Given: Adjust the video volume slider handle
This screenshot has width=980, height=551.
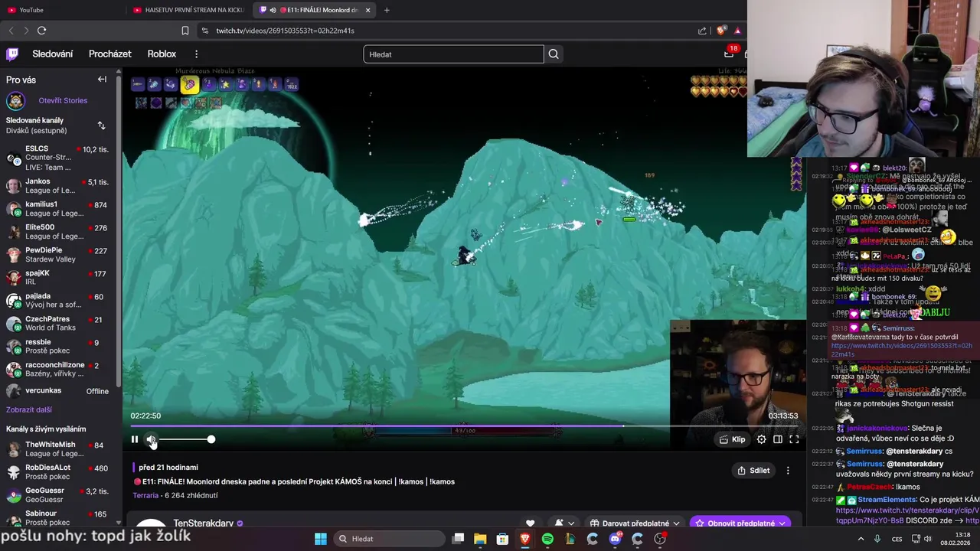Looking at the screenshot, I should pyautogui.click(x=211, y=439).
